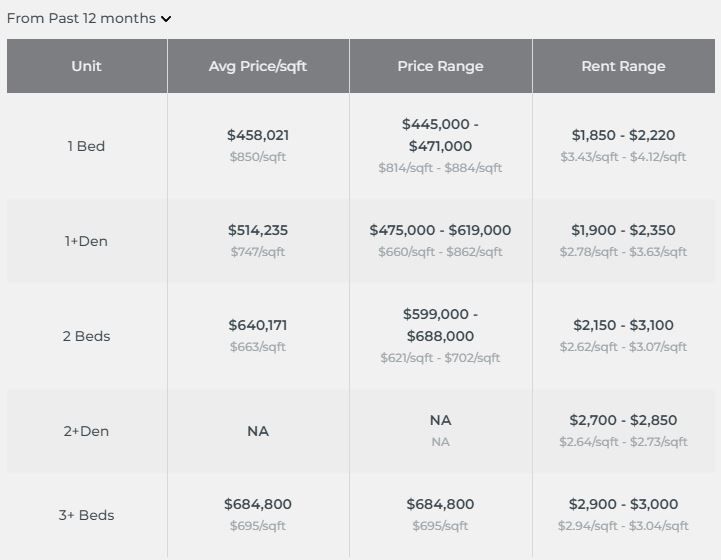Viewport: 721px width, 560px height.
Task: Click the NA average price for 2+Den
Action: 258,431
